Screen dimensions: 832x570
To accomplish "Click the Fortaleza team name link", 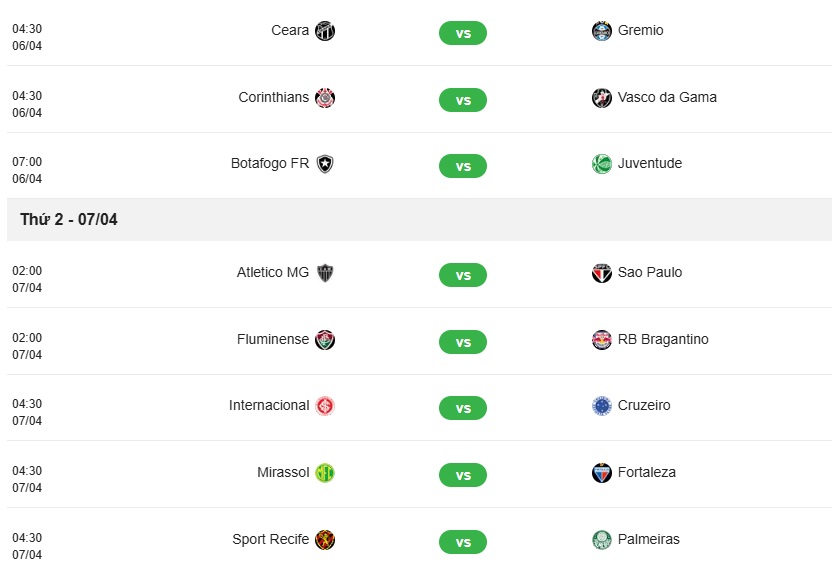I will pyautogui.click(x=647, y=472).
